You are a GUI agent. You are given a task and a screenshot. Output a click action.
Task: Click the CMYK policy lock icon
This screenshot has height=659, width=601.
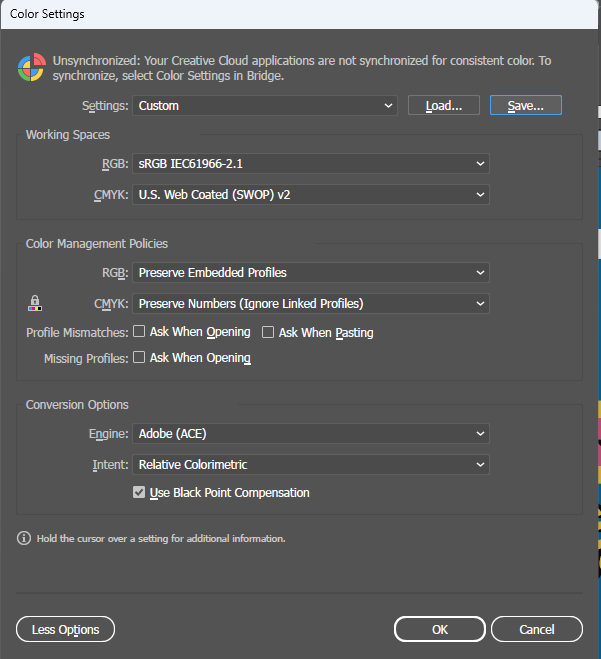(x=35, y=303)
